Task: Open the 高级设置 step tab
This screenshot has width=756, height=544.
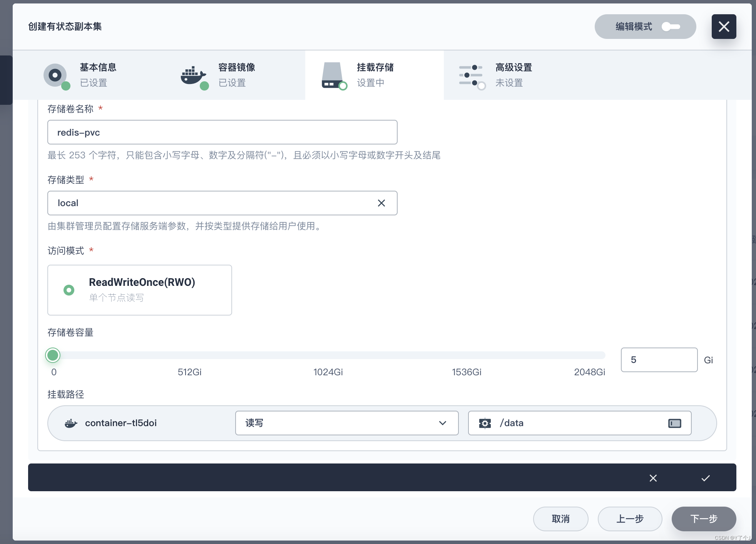Action: (513, 75)
